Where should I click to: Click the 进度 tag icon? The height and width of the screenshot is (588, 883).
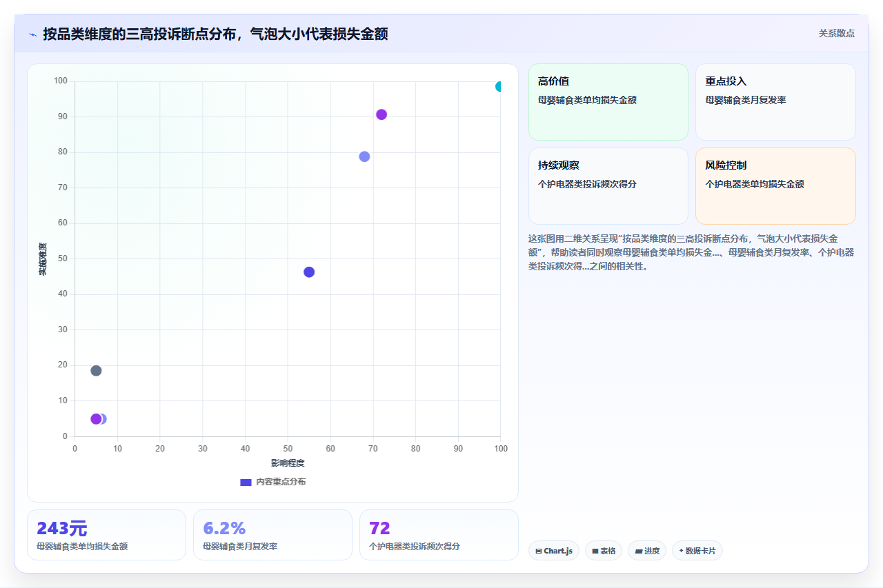coord(639,551)
